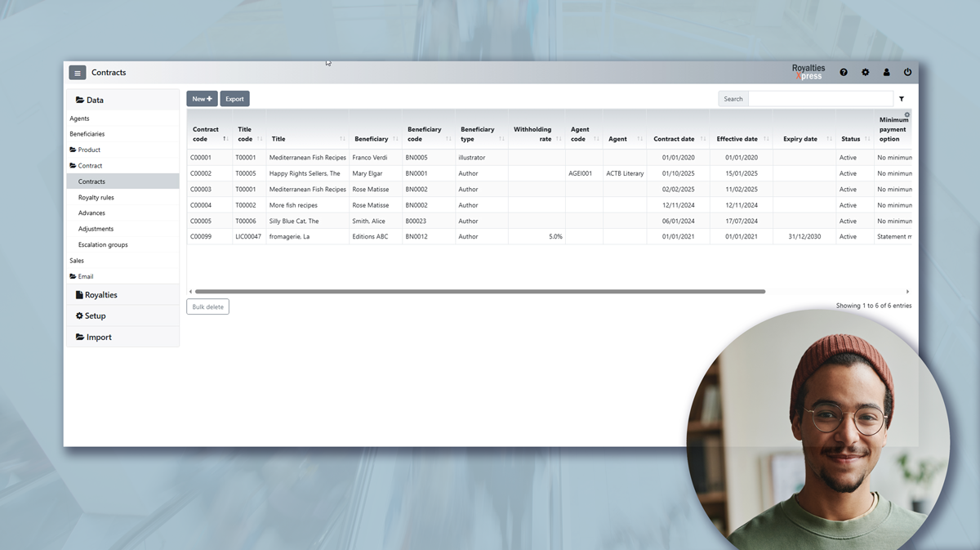
Task: Toggle sorting on the Title column
Action: 341,139
